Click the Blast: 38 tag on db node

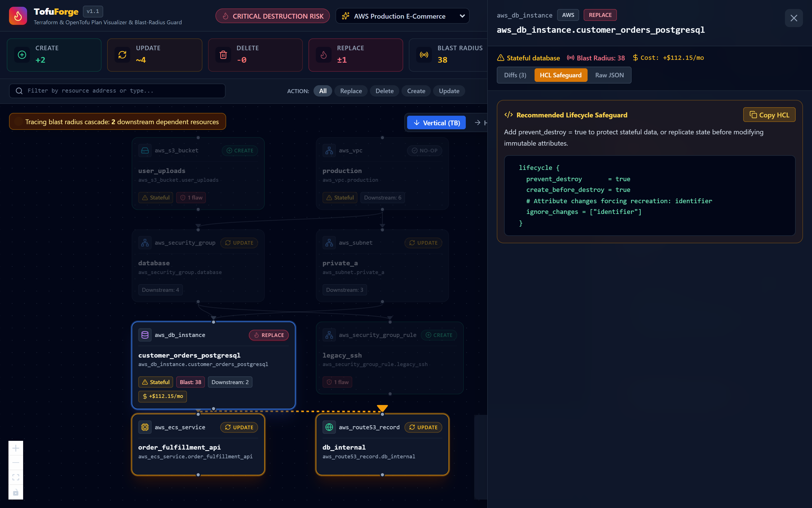(x=190, y=382)
